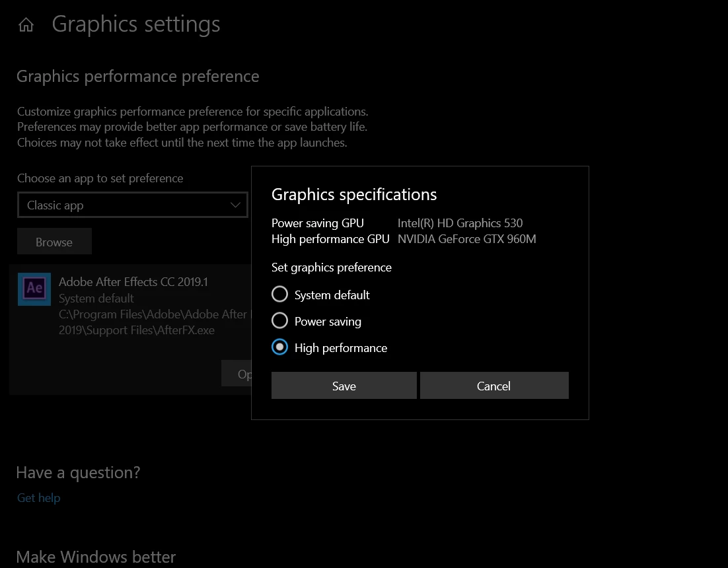Viewport: 728px width, 568px height.
Task: Click the Make Windows better heading
Action: click(96, 557)
